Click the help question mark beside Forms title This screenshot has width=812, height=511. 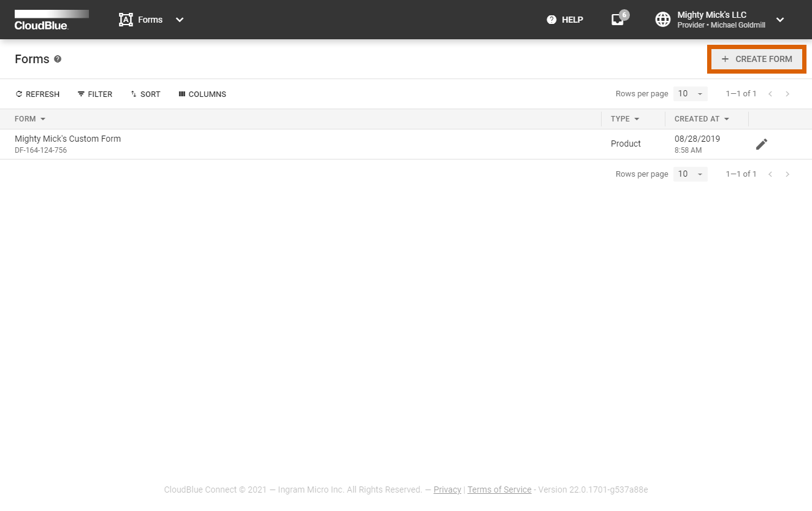pyautogui.click(x=58, y=59)
